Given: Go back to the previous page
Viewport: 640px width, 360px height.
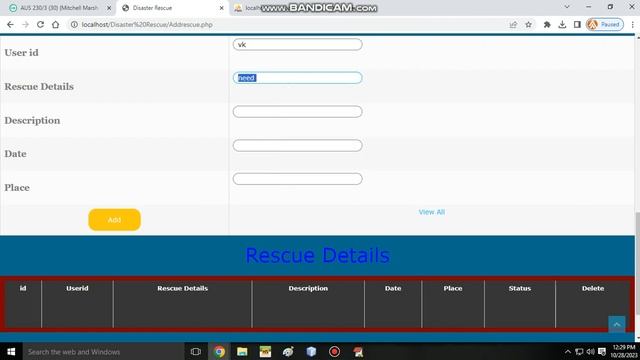Looking at the screenshot, I should [10, 24].
